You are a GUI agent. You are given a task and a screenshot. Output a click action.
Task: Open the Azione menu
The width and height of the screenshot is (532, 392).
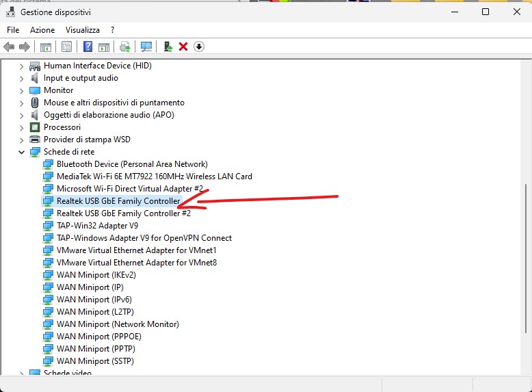(x=42, y=30)
